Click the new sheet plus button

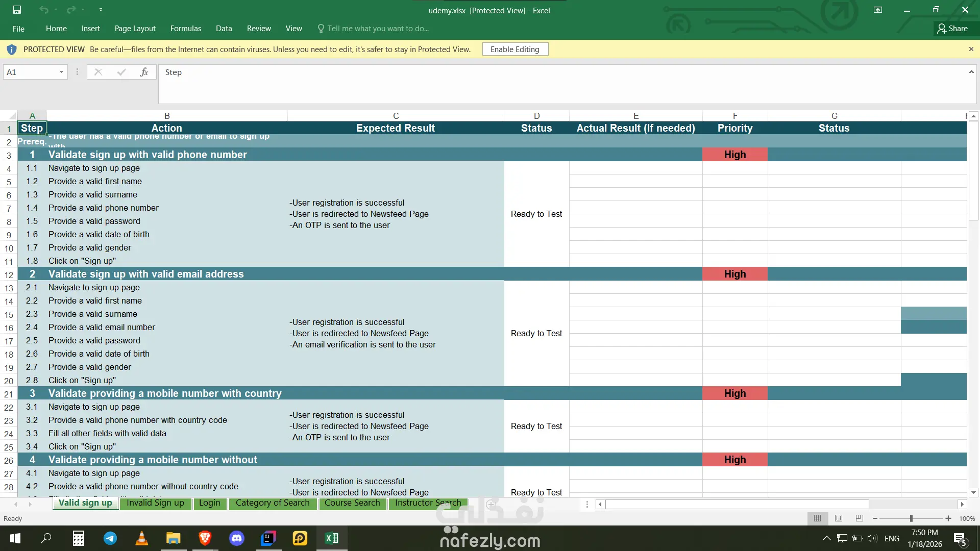click(491, 504)
